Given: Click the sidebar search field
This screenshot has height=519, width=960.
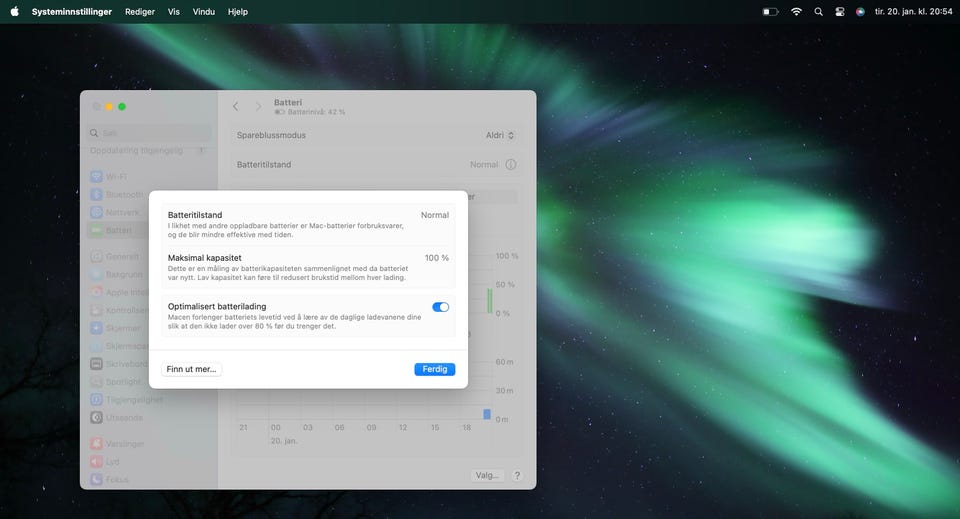Looking at the screenshot, I should 150,133.
